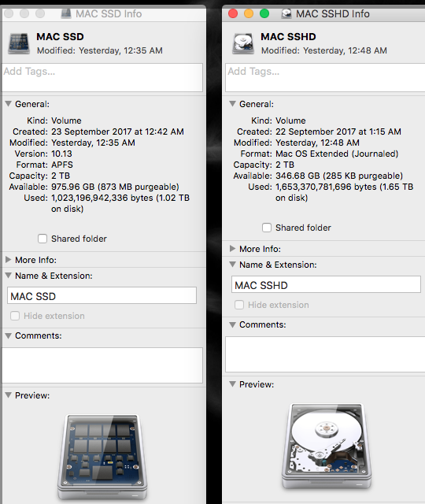The height and width of the screenshot is (504, 425).
Task: Collapse Name & Extension in MAC SSD window
Action: pos(9,276)
